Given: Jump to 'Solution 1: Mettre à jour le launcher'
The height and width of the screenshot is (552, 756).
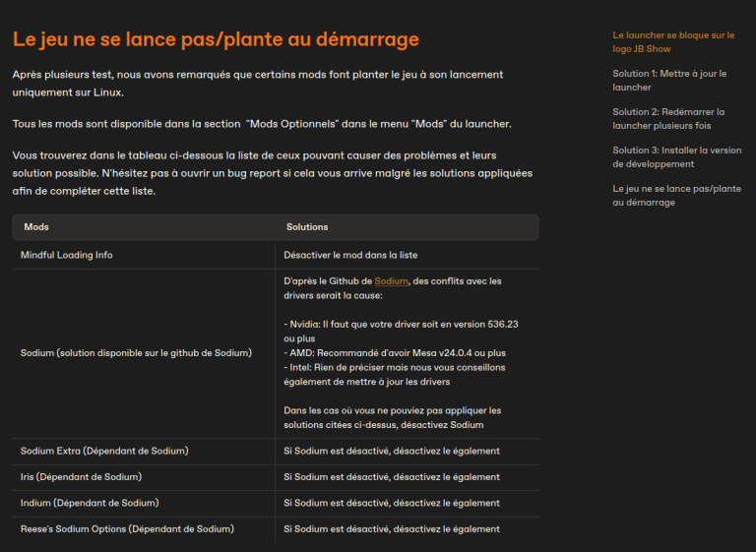Looking at the screenshot, I should click(x=669, y=81).
